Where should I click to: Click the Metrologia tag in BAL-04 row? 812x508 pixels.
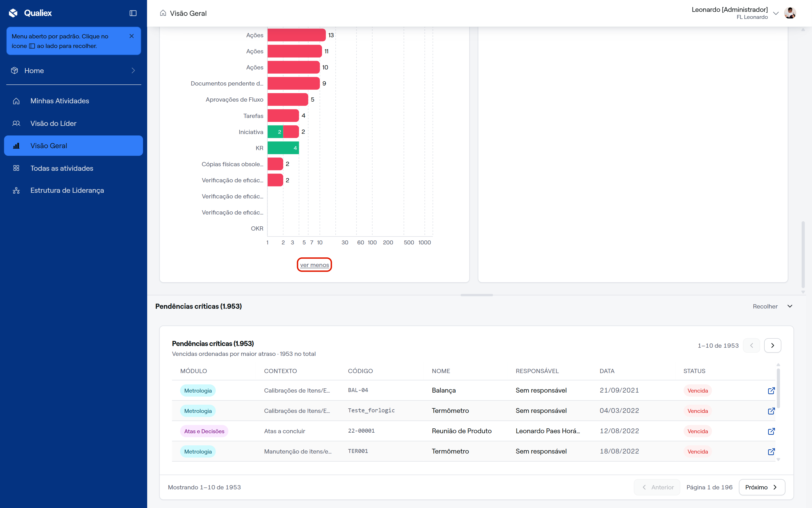click(198, 390)
